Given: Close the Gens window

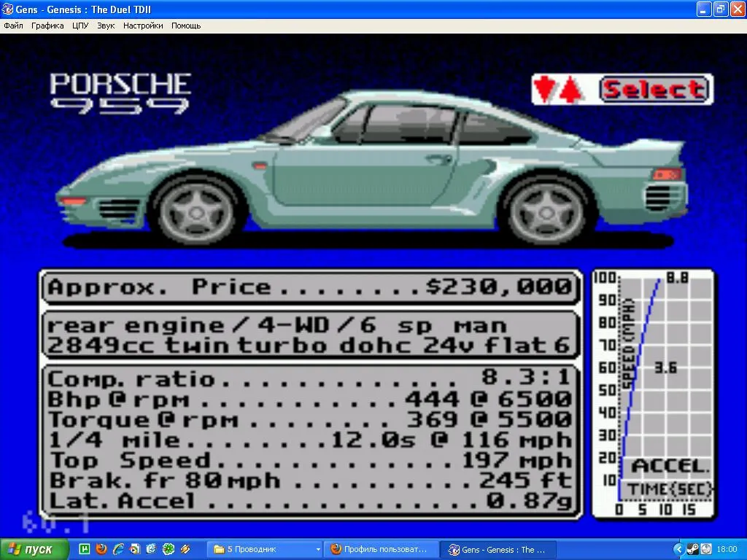Looking at the screenshot, I should point(737,9).
